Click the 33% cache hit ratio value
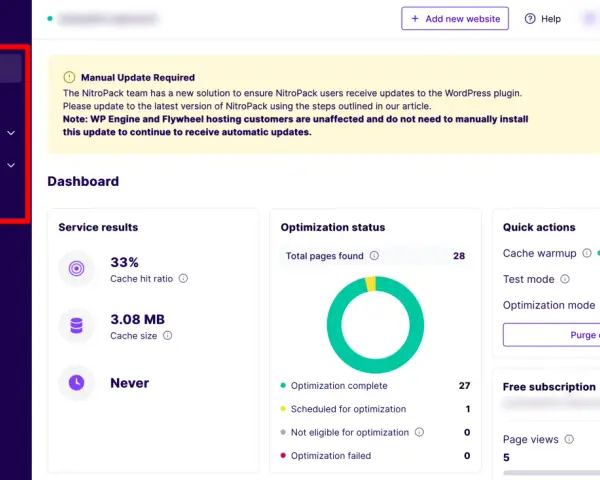This screenshot has height=480, width=600. [x=124, y=262]
